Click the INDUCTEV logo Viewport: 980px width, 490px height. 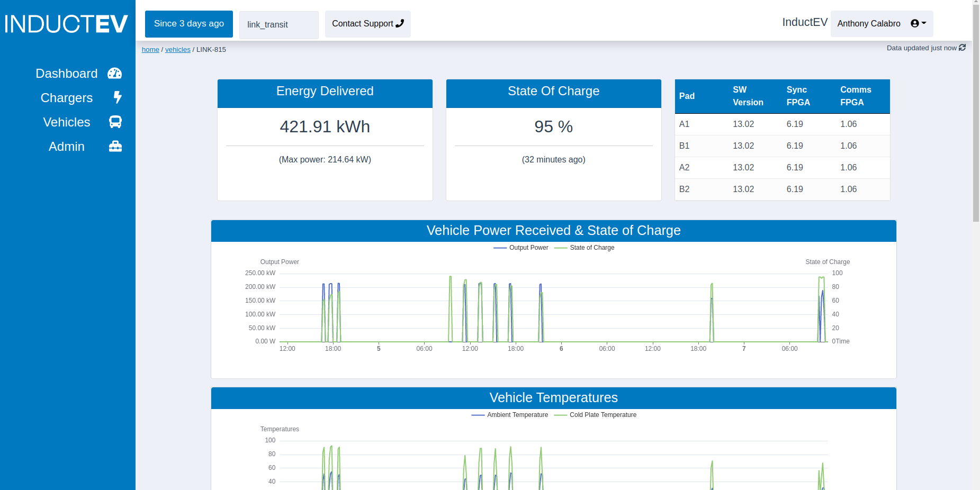tap(66, 24)
